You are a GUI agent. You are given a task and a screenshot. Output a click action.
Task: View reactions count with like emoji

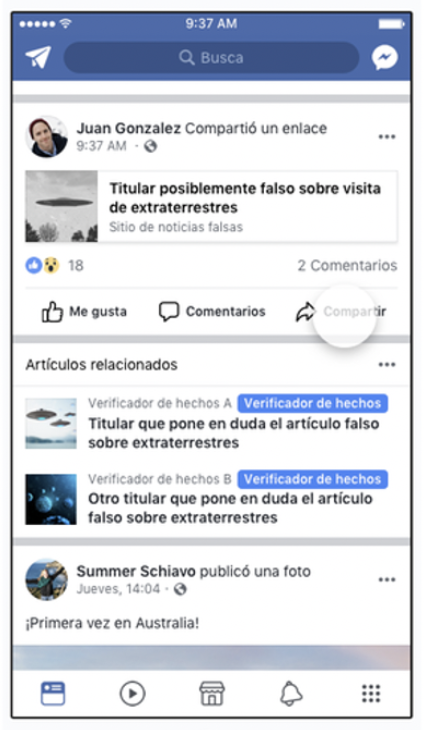click(x=54, y=265)
